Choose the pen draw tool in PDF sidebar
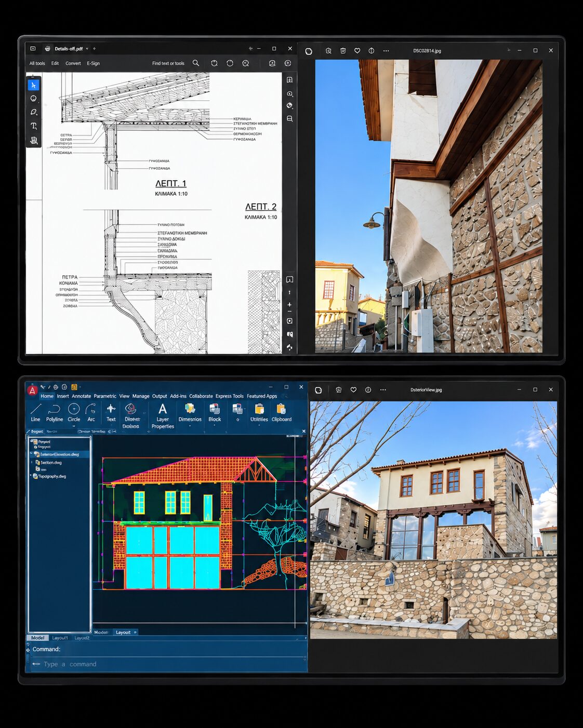Image resolution: width=583 pixels, height=728 pixels. [34, 112]
